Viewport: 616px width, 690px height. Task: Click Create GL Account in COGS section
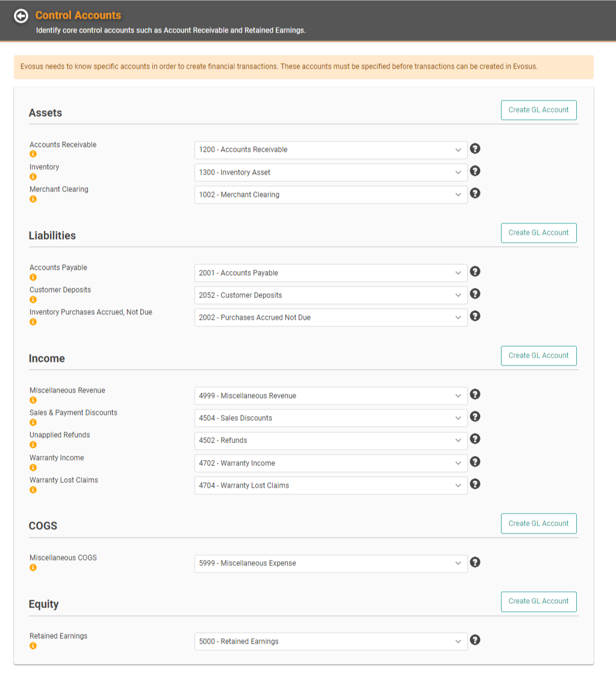(538, 524)
